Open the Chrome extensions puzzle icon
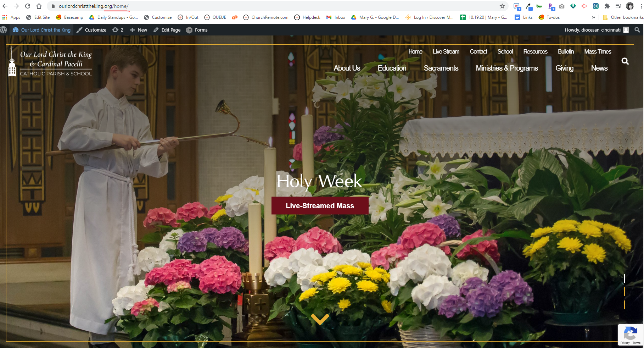Screen dimensions: 644x348 pos(607,6)
